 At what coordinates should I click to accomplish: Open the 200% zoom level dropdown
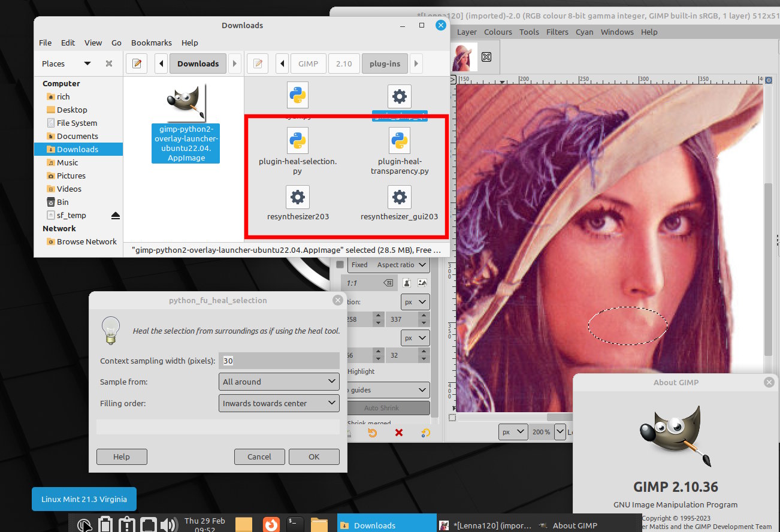560,432
